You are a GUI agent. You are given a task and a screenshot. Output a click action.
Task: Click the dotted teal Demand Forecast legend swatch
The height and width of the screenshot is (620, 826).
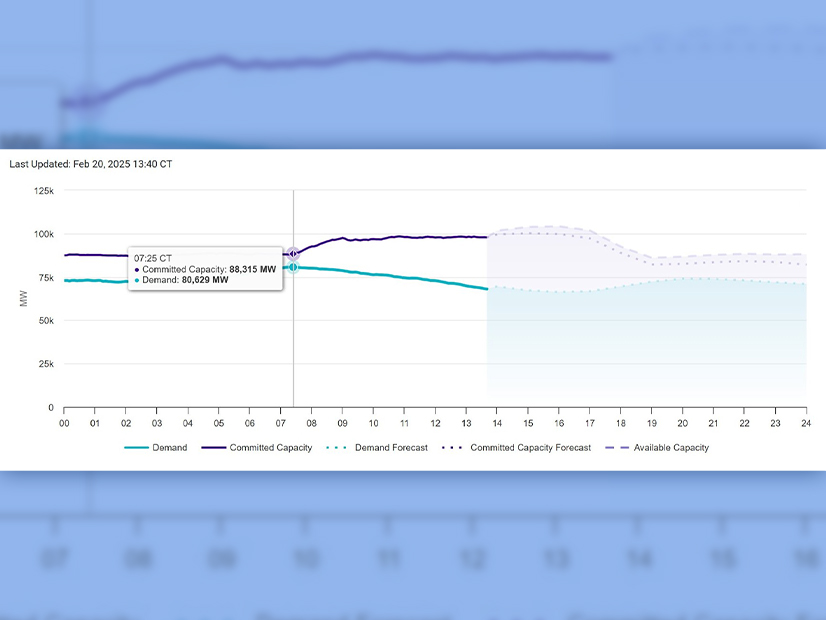[x=341, y=448]
